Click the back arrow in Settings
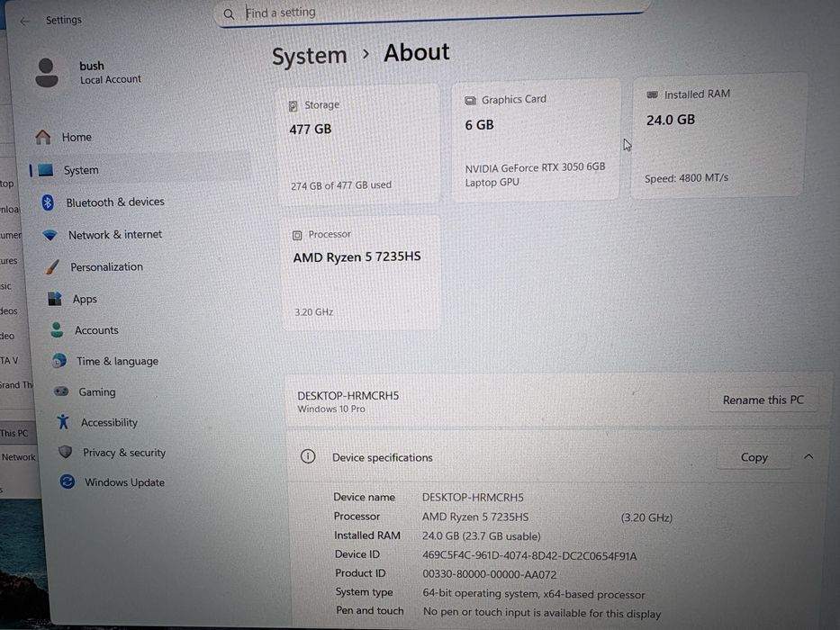The width and height of the screenshot is (840, 630). (x=24, y=21)
